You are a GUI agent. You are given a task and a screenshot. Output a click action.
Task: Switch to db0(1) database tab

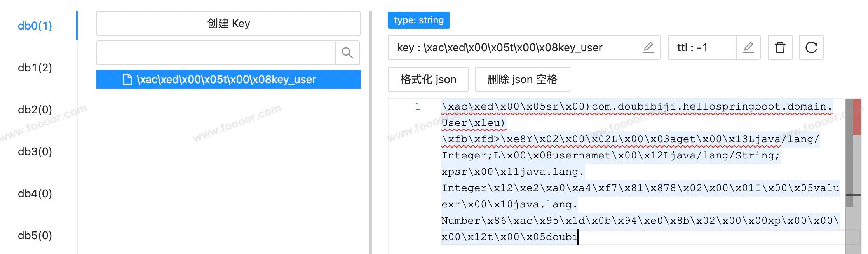pyautogui.click(x=35, y=26)
